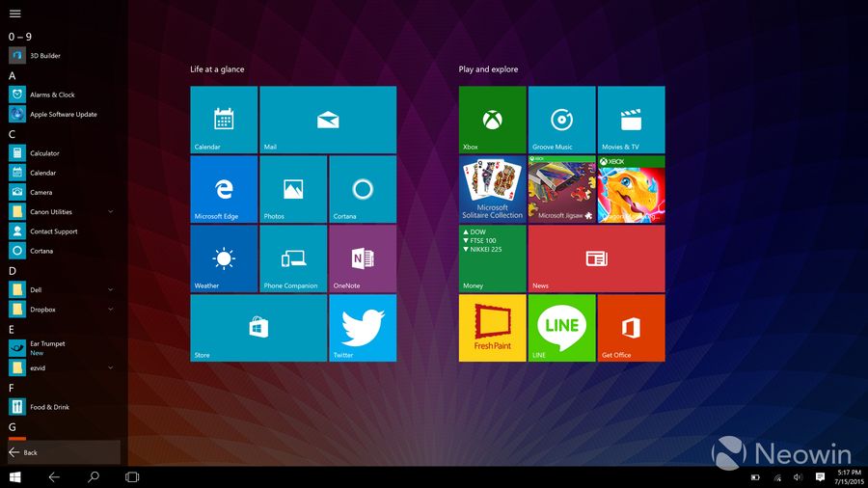The height and width of the screenshot is (488, 868).
Task: Open the Cortana tile
Action: 363,189
